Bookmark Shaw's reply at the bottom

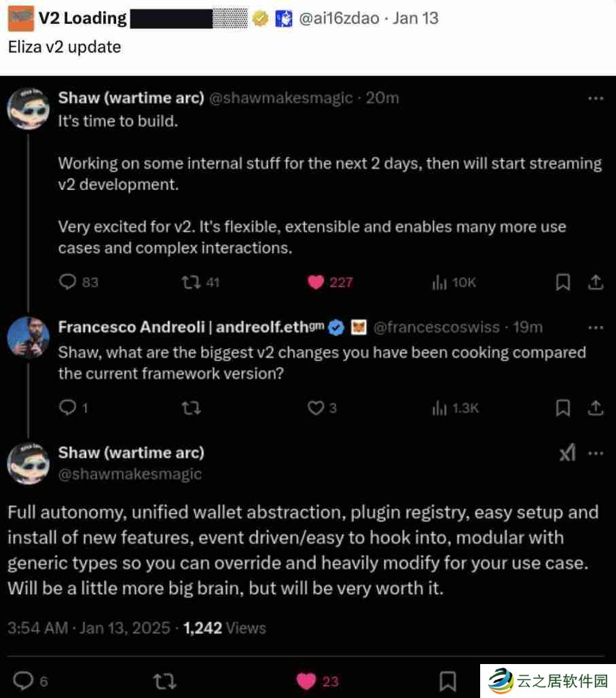coord(448,680)
